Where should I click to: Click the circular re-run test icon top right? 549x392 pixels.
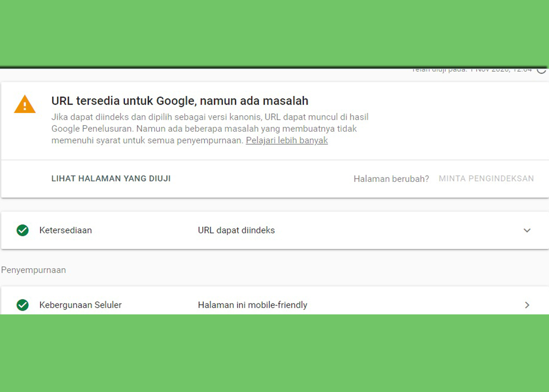pos(542,71)
